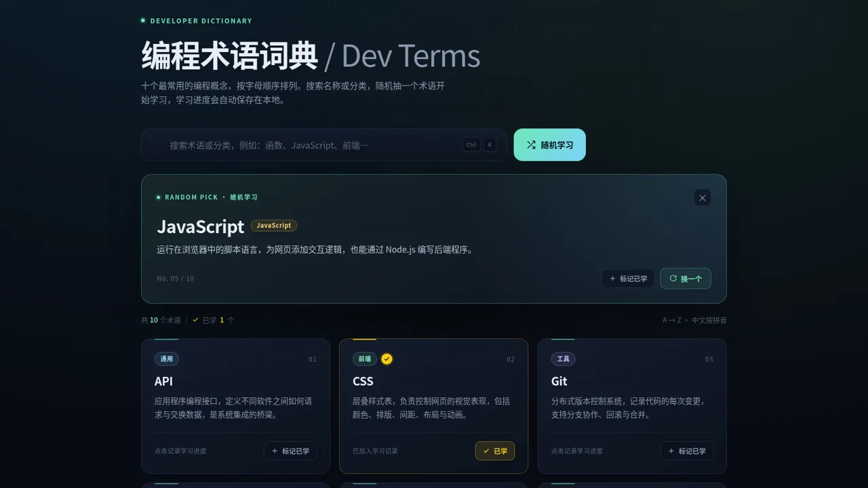
Task: Toggle 标记已学 on the Git card
Action: 687,451
